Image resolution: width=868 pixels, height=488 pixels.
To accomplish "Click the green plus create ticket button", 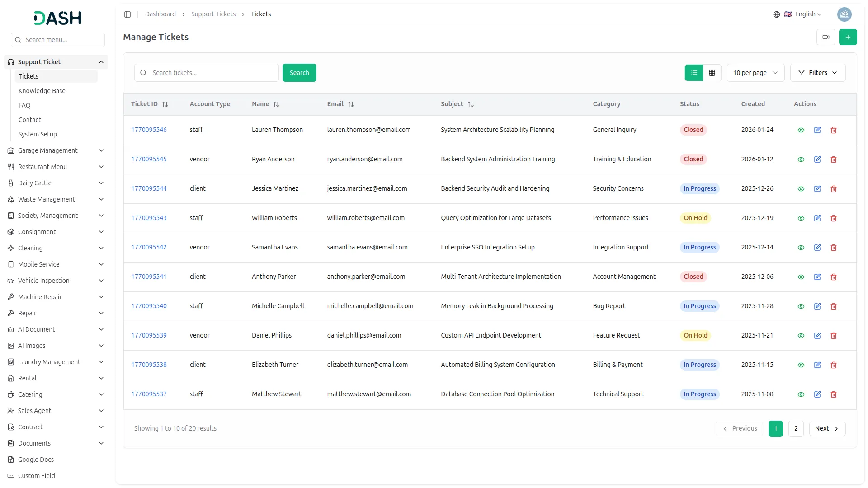I will 848,37.
